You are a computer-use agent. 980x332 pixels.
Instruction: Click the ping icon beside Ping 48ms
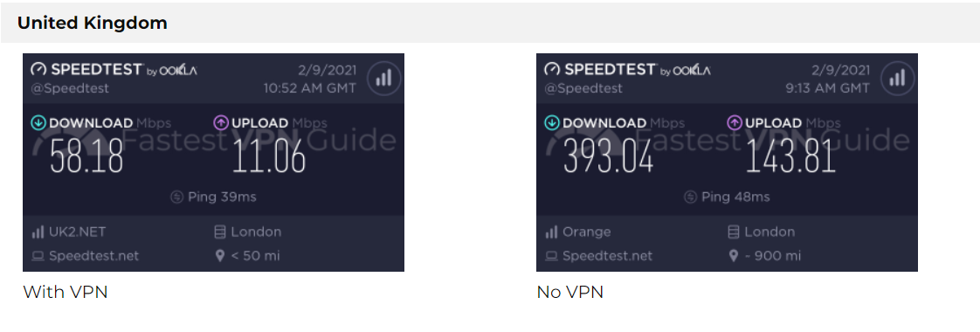(691, 197)
